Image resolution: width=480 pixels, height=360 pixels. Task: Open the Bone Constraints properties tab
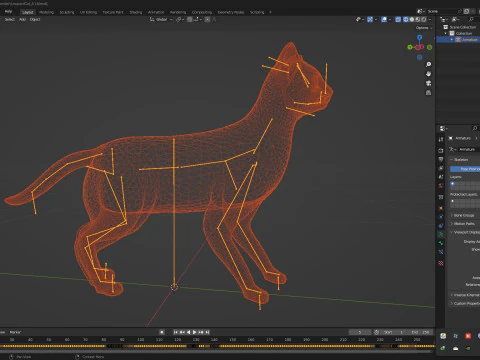pyautogui.click(x=441, y=252)
